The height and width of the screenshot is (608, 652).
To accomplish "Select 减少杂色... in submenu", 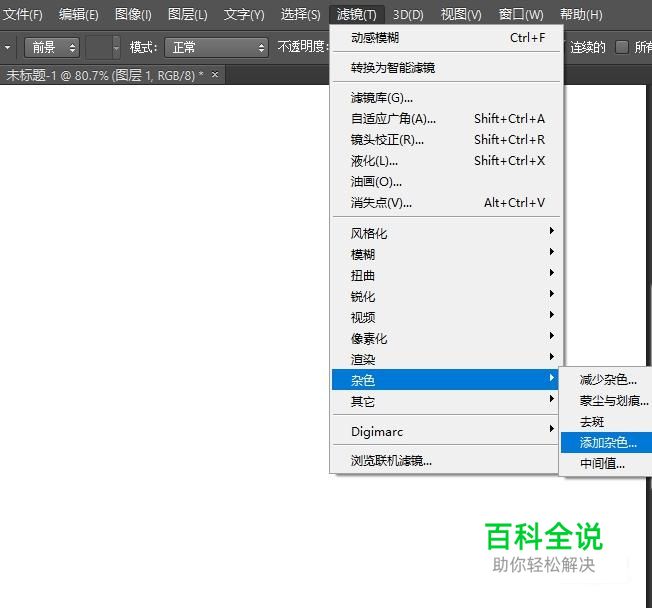I will point(607,379).
